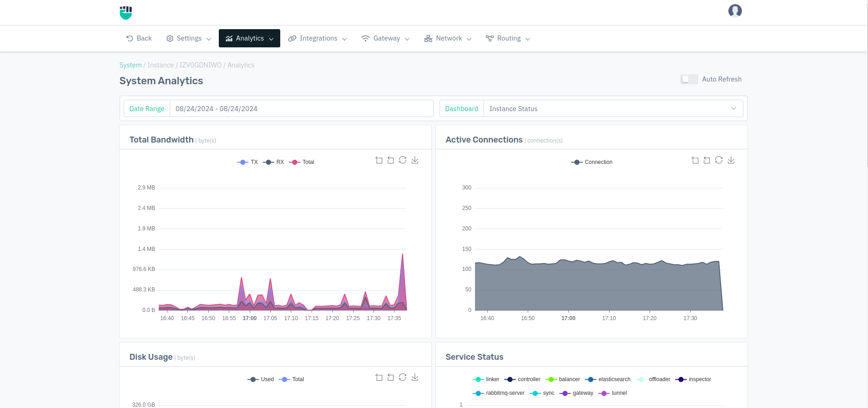Expand Gateway menu chevron
The image size is (868, 408).
[407, 39]
